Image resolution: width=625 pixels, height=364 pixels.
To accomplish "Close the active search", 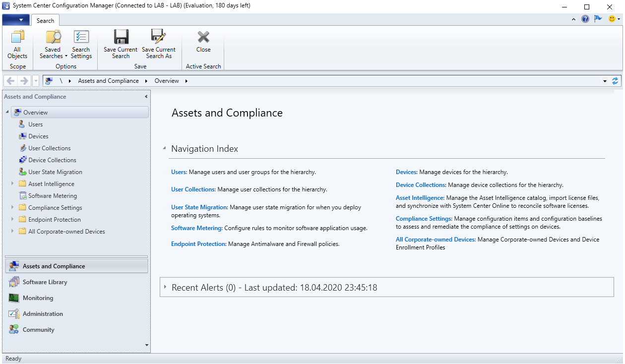I will pos(203,42).
